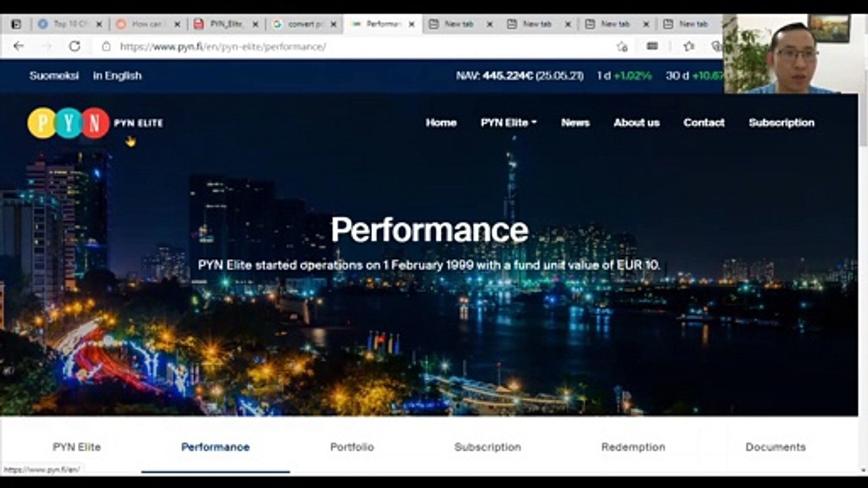Close the "convert" Google search tab
This screenshot has height=488, width=868.
[x=334, y=24]
